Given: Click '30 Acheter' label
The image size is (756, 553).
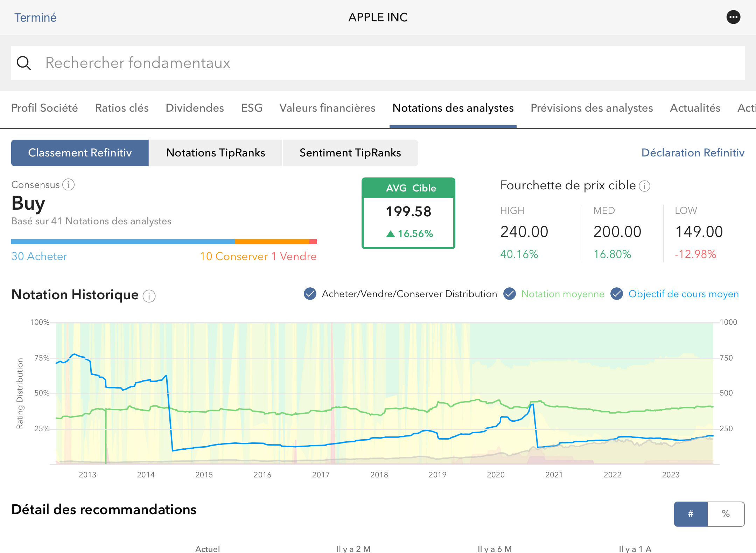Looking at the screenshot, I should [39, 256].
